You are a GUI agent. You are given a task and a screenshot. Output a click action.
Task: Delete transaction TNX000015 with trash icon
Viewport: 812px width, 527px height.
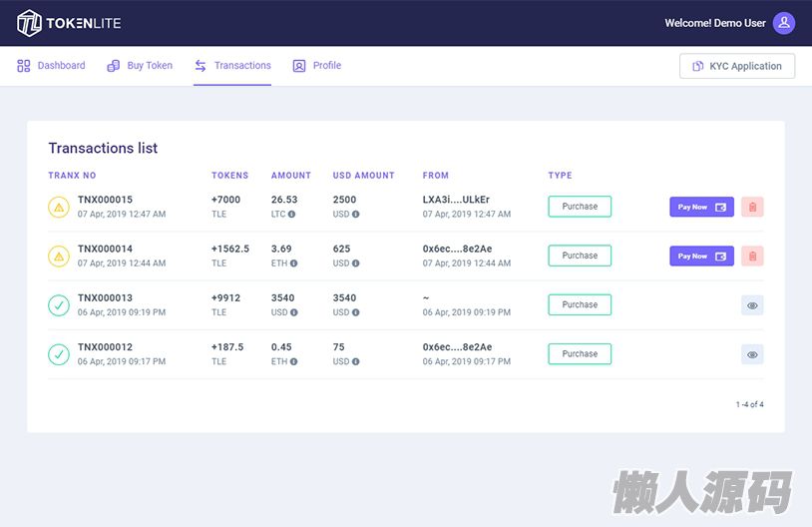click(752, 207)
